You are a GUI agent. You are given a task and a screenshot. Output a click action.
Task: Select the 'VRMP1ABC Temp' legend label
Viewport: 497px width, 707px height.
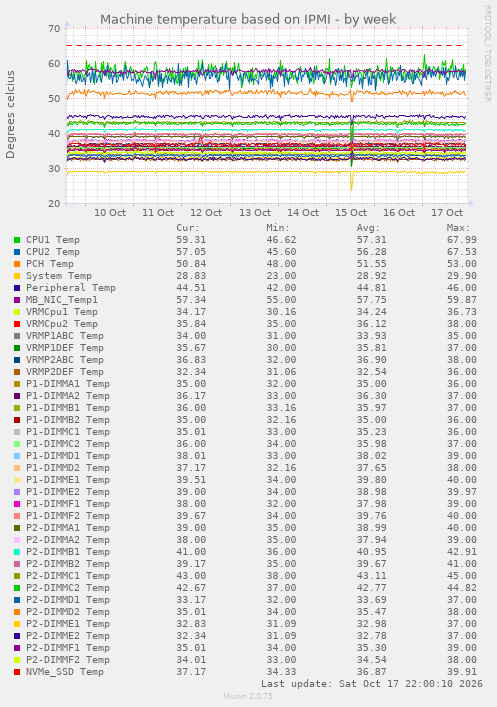pyautogui.click(x=65, y=336)
